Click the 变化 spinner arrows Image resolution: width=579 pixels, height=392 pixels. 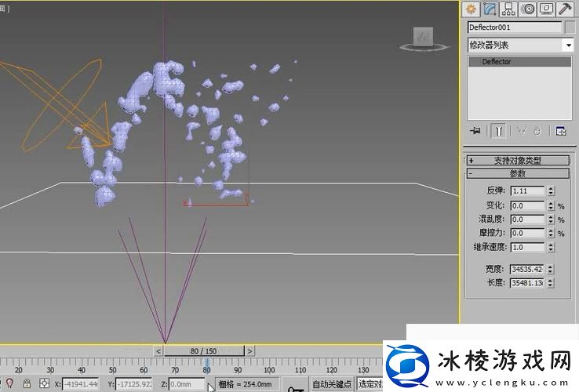click(551, 205)
